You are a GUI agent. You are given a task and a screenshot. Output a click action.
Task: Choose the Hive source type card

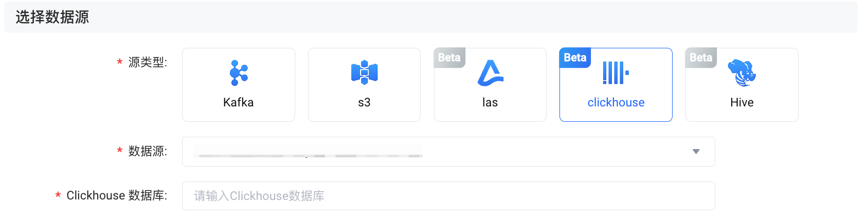click(742, 85)
